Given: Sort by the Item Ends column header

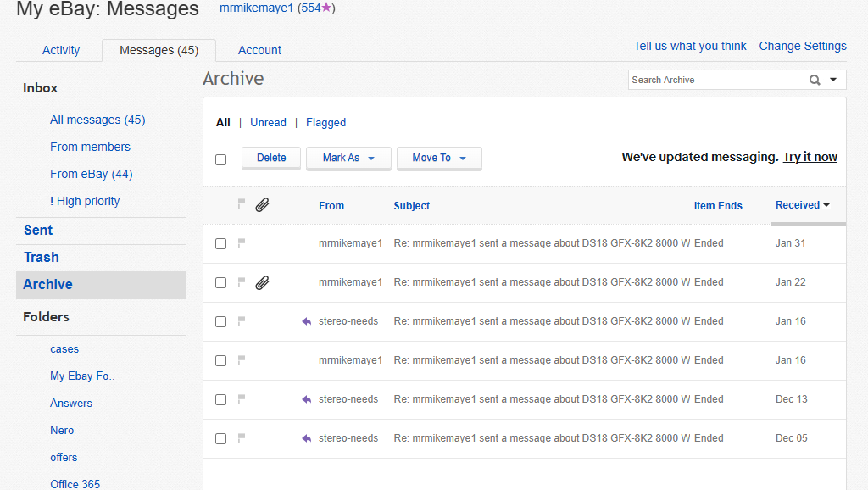Looking at the screenshot, I should click(718, 205).
